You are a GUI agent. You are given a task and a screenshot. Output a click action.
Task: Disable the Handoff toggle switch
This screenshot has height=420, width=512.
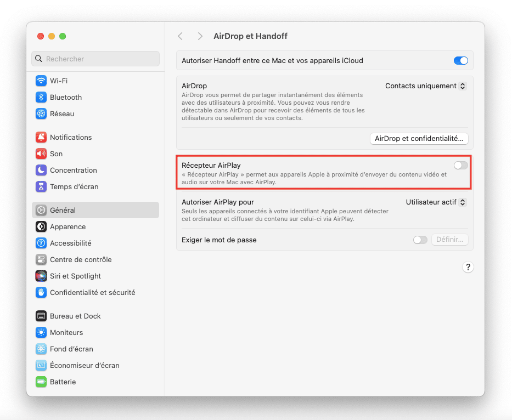click(x=460, y=61)
